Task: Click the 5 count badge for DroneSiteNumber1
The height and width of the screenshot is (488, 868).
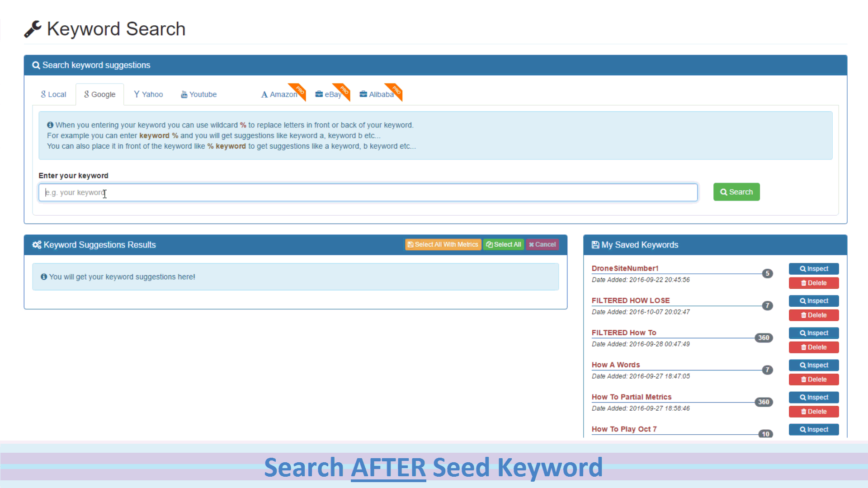Action: 767,273
